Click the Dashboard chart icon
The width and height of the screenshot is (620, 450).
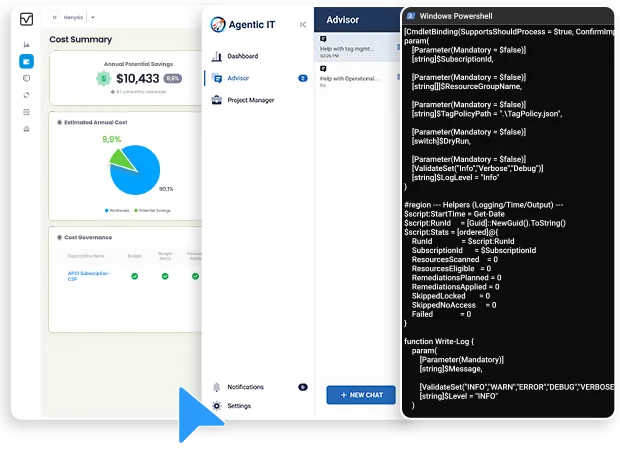tap(217, 56)
